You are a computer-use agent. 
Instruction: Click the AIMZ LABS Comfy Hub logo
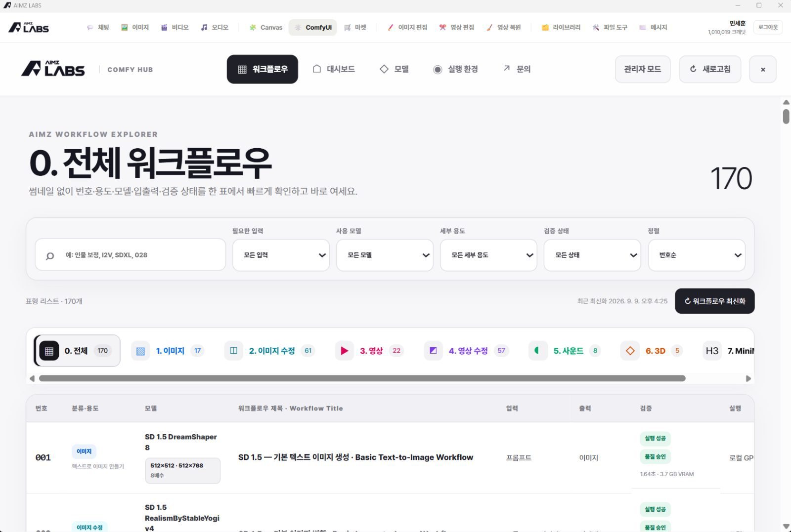coord(53,69)
